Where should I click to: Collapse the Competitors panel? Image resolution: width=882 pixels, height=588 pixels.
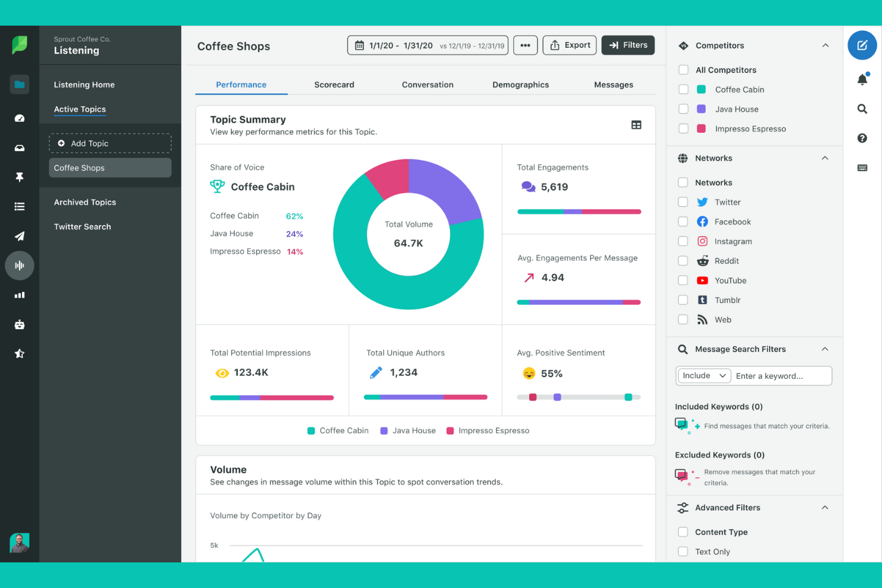pos(825,45)
